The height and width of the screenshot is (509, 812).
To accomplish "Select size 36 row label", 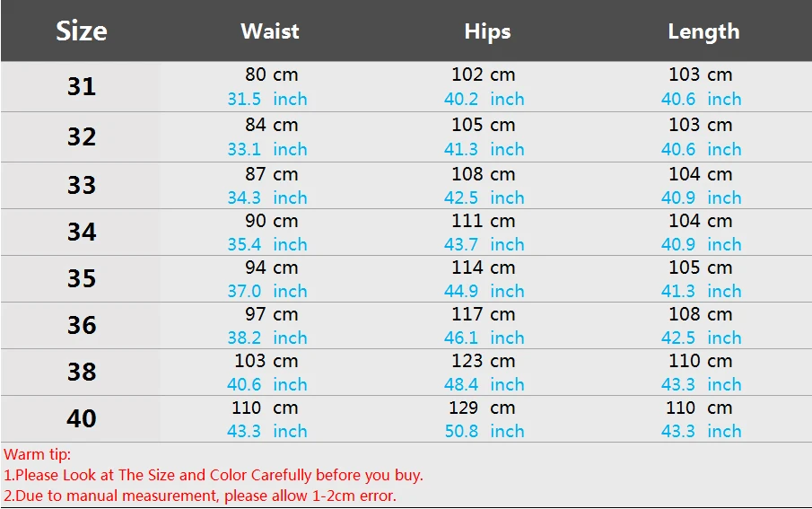I will click(82, 325).
